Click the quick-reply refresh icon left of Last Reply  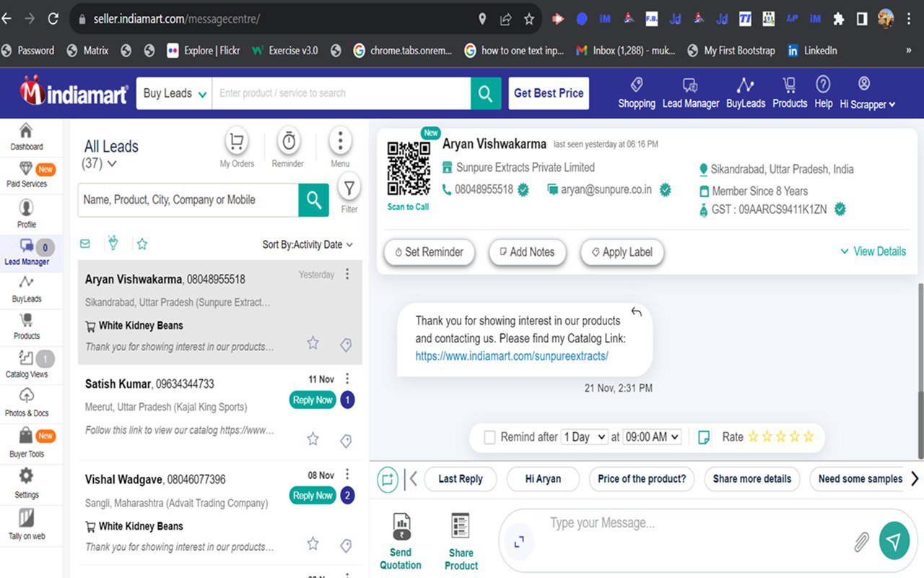click(388, 479)
